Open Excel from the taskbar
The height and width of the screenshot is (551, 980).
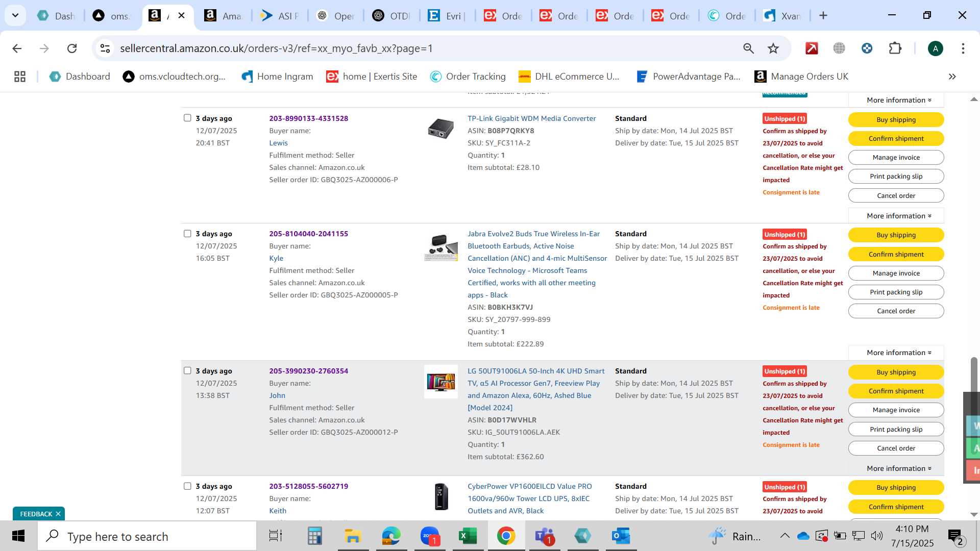tap(468, 536)
